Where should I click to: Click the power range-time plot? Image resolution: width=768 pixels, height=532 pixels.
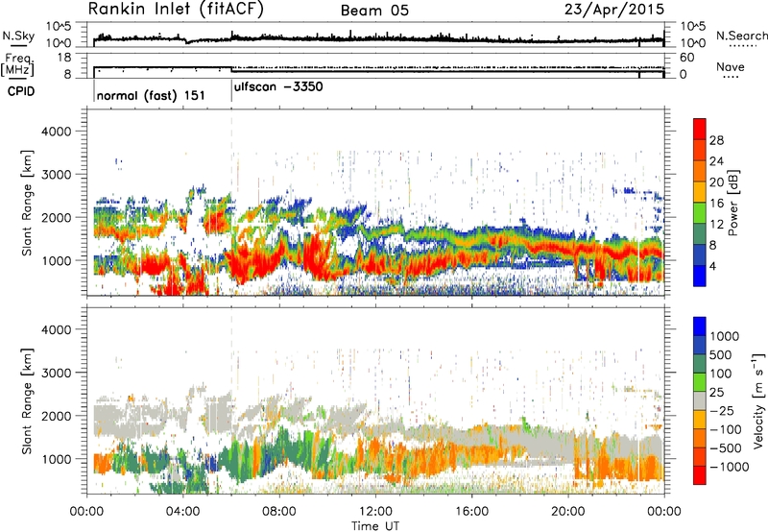[x=375, y=203]
